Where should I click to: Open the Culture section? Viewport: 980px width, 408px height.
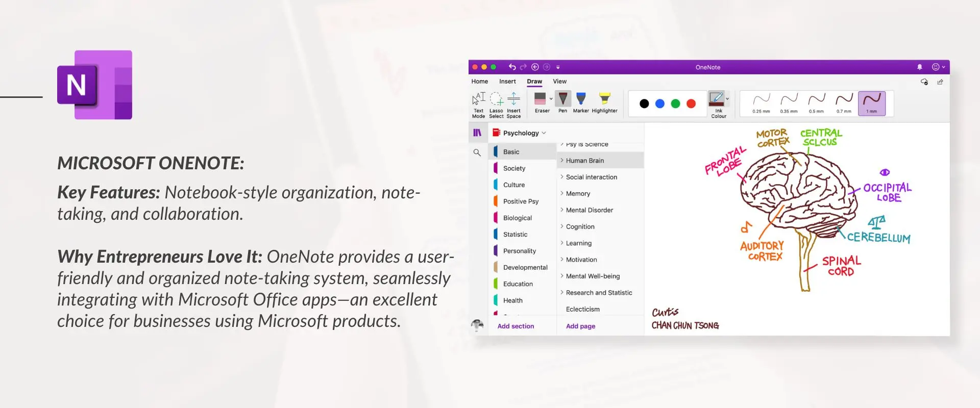(523, 185)
